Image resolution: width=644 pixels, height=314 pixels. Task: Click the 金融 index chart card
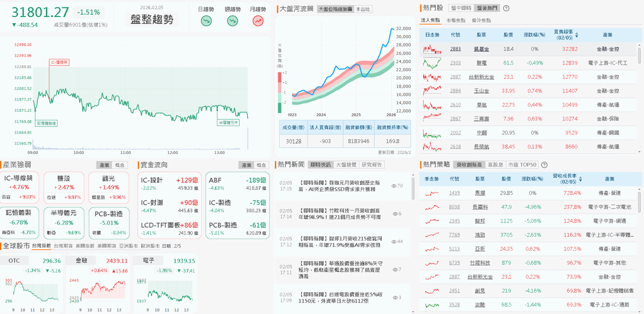point(98,283)
